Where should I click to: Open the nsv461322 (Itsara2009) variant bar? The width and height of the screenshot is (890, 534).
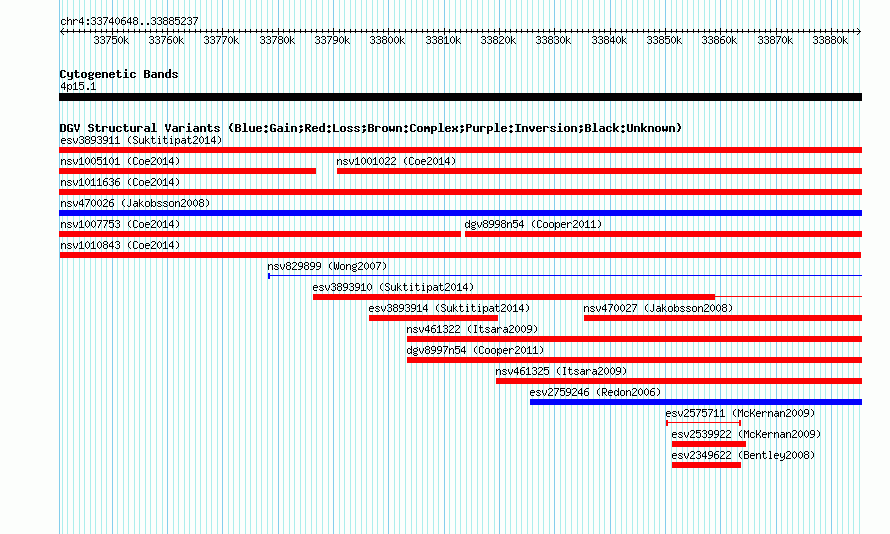pos(634,339)
